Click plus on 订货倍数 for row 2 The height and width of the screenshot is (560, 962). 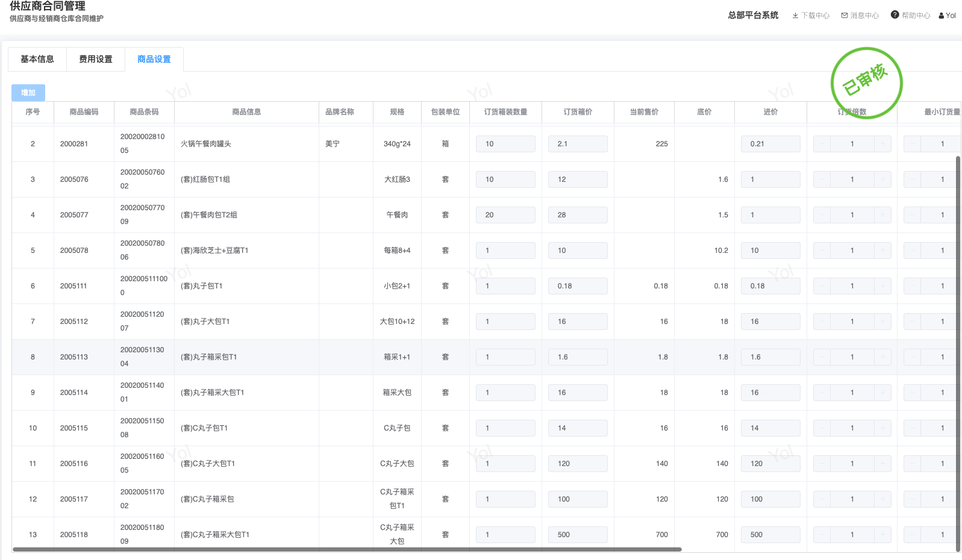coord(883,144)
